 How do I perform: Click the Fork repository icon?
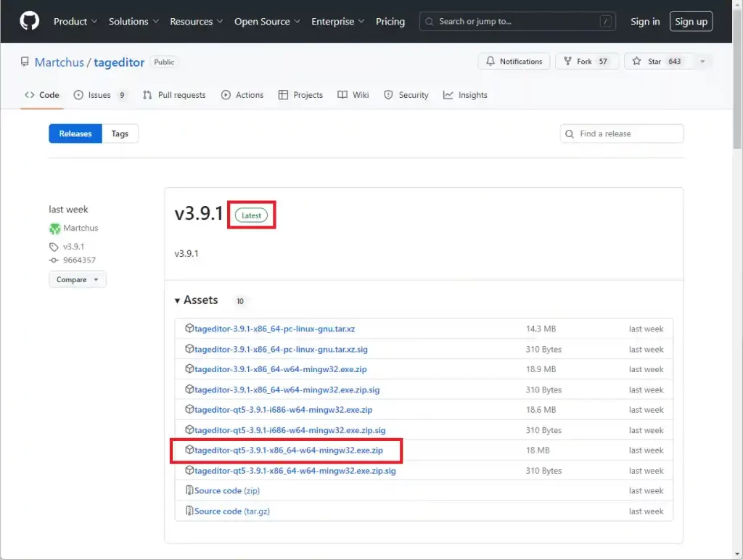567,62
